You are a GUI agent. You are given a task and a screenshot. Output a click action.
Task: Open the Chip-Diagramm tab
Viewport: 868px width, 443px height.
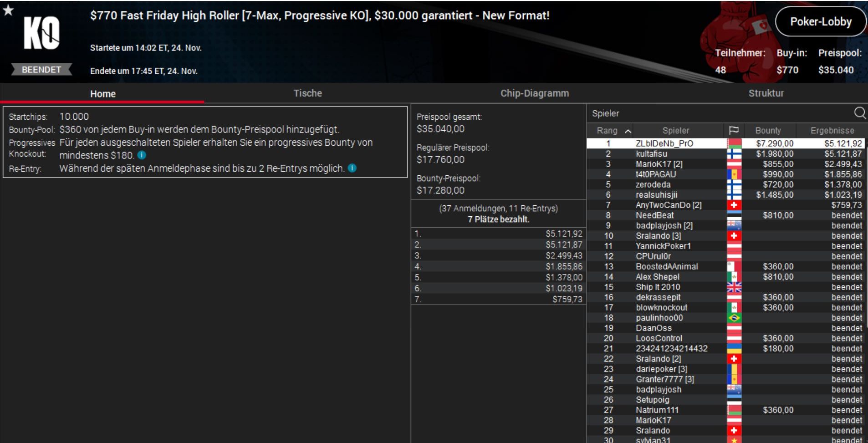coord(535,93)
